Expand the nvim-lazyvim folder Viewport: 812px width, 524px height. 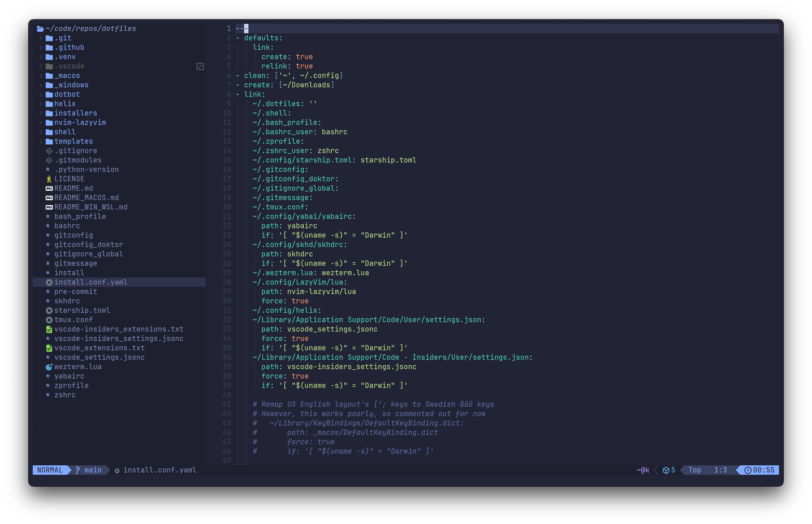tap(41, 122)
